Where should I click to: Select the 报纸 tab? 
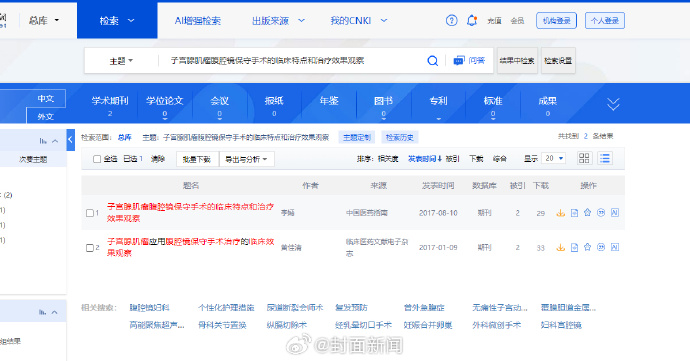point(274,105)
